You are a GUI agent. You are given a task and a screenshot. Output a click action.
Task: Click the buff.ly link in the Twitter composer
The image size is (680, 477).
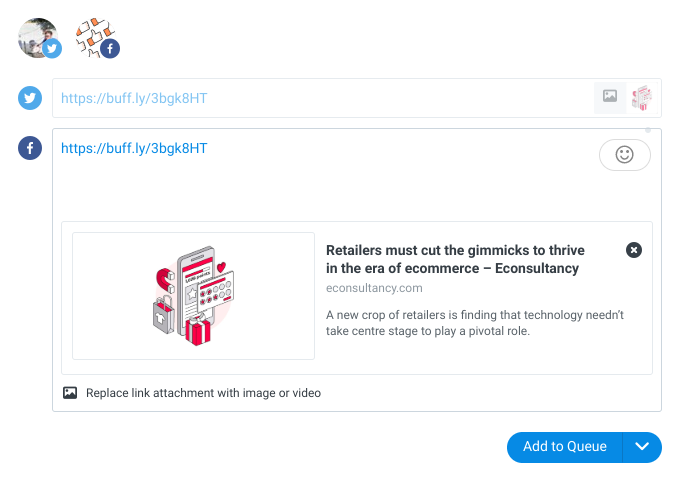(x=134, y=98)
